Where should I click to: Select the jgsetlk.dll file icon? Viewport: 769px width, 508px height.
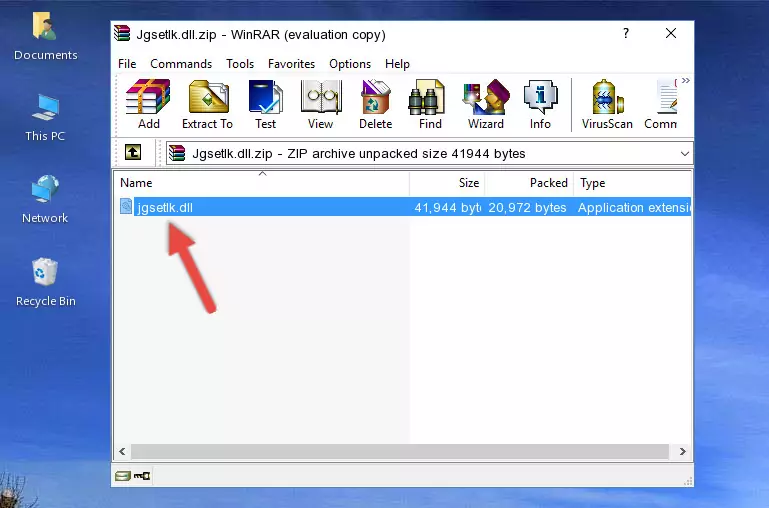[126, 206]
